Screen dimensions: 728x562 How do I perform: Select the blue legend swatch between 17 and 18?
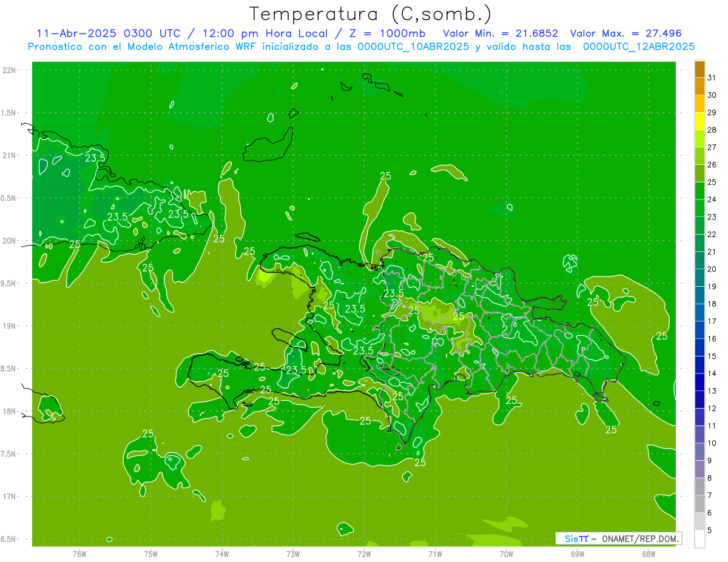tap(699, 313)
